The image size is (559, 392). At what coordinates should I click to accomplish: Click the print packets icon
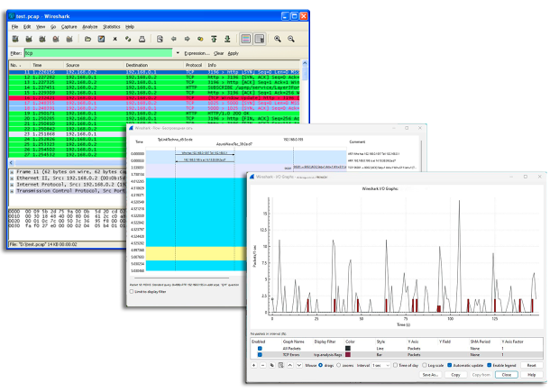point(142,39)
